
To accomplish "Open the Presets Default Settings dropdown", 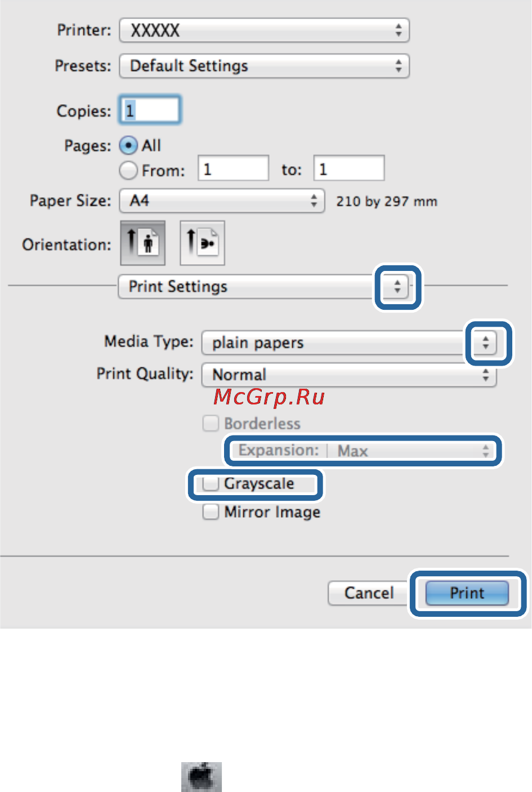I will click(x=263, y=66).
